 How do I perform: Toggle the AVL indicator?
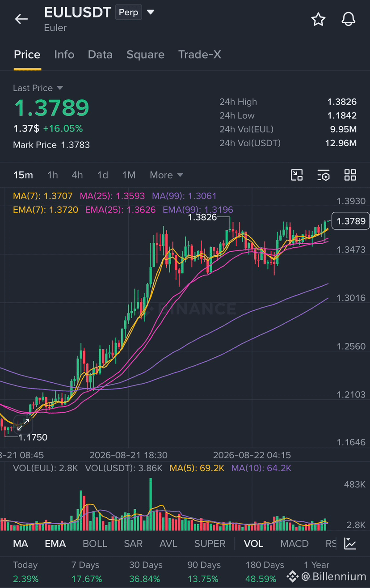168,544
